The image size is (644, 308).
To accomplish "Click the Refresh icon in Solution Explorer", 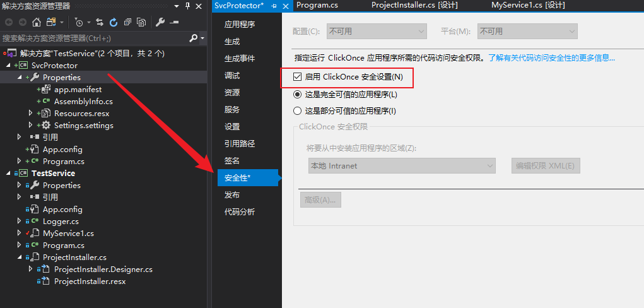I will [114, 22].
